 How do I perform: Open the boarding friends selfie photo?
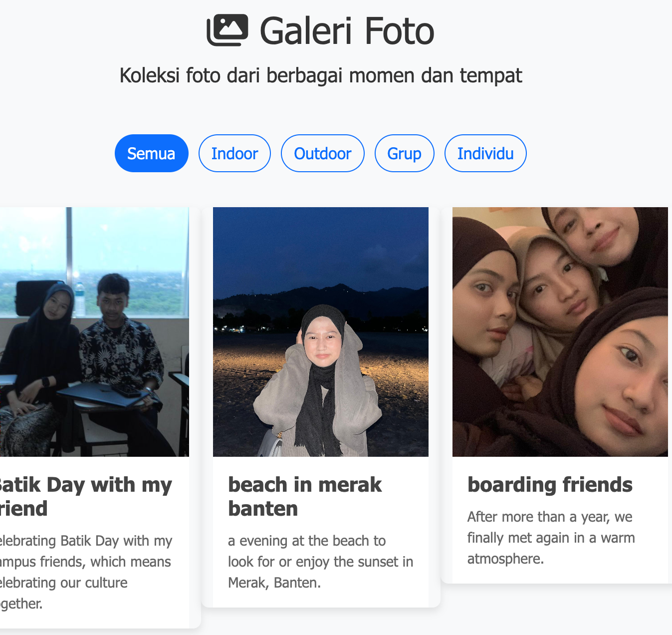(560, 332)
